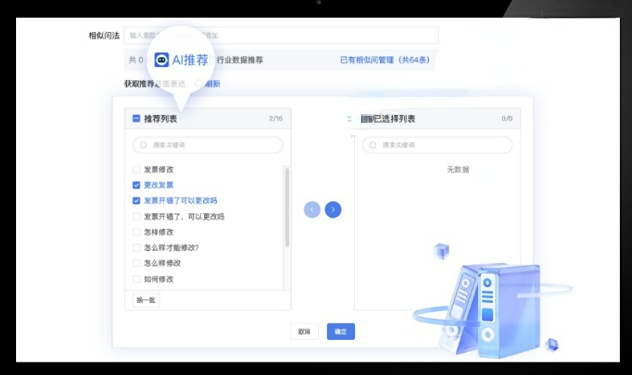Screen dimensions: 632x375
Task: Click the 相似问法 input field
Action: pos(281,35)
